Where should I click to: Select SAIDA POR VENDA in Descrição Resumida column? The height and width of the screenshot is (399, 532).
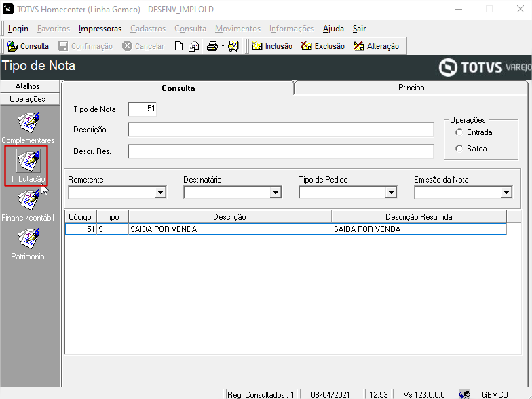(x=419, y=229)
